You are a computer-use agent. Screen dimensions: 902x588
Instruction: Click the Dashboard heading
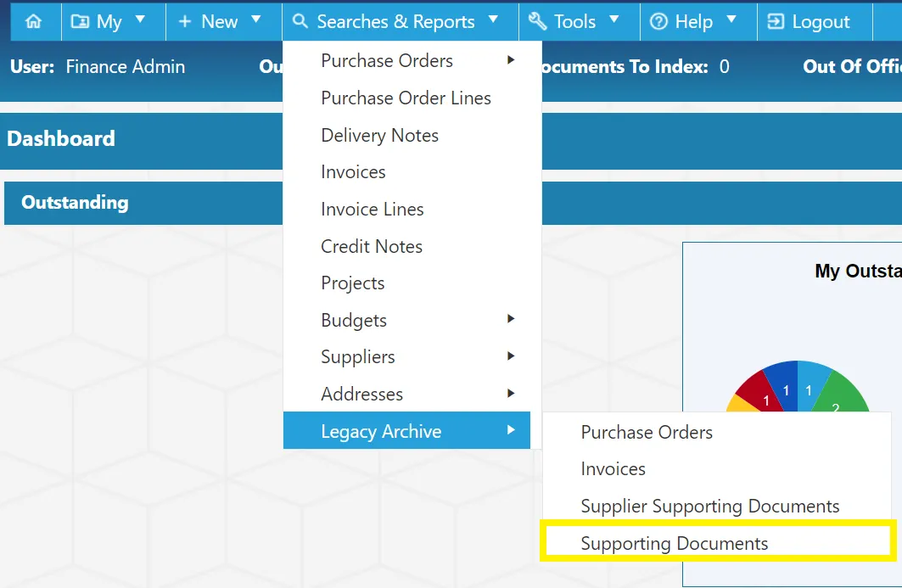61,138
